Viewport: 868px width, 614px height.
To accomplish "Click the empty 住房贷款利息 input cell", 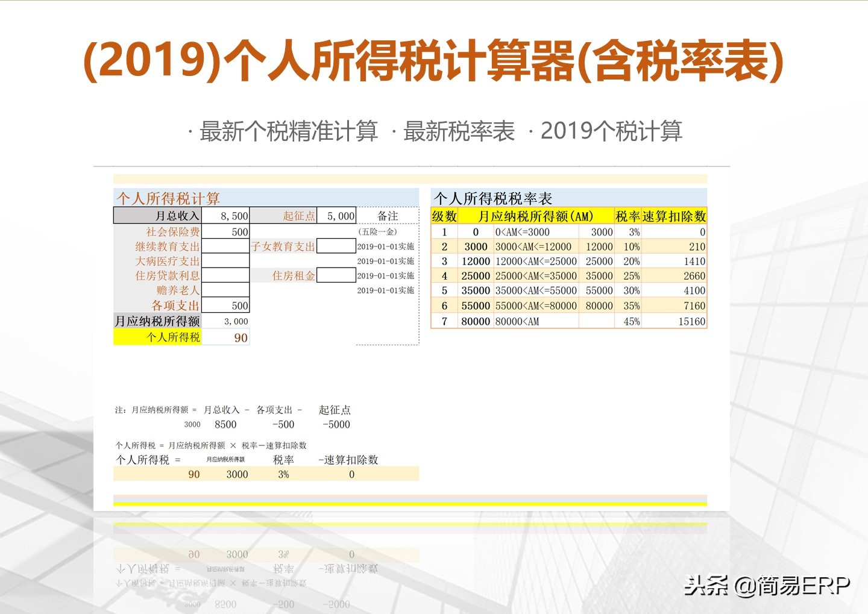I will pyautogui.click(x=226, y=275).
